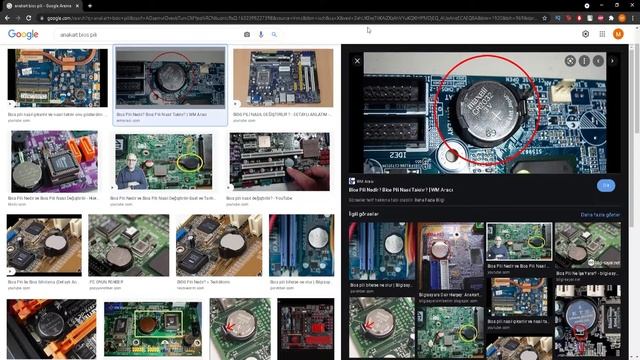Open the Google apps grid

coord(602,34)
